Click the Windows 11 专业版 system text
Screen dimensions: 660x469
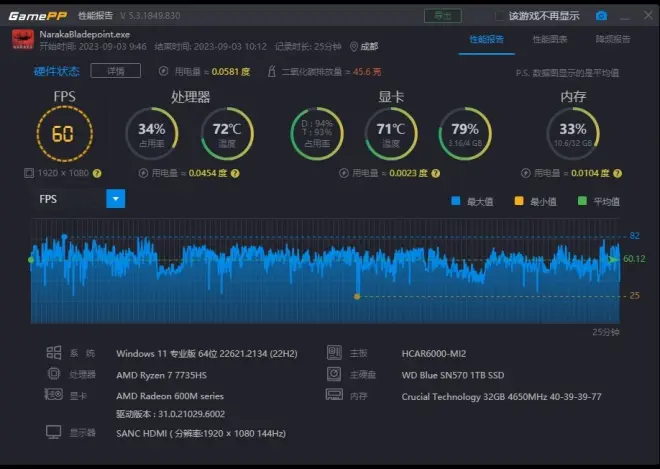click(207, 354)
